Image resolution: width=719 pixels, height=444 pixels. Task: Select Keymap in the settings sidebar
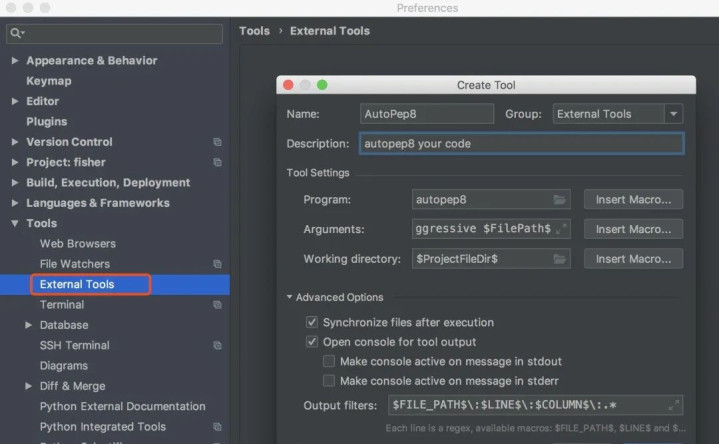click(48, 81)
